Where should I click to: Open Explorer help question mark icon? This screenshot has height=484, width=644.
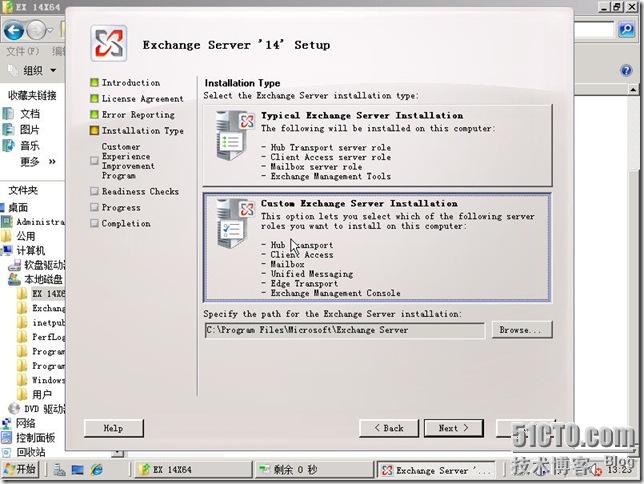pyautogui.click(x=626, y=70)
